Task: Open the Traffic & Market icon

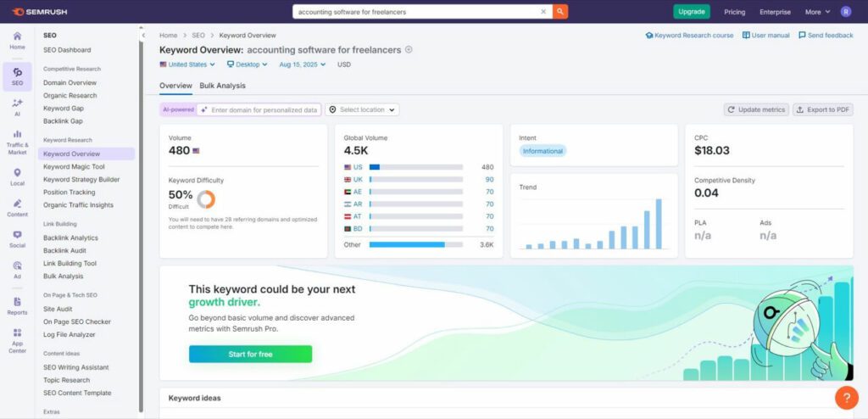Action: tap(17, 142)
